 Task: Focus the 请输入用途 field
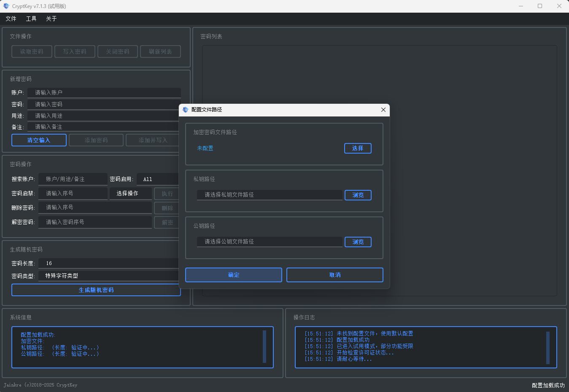pos(103,116)
